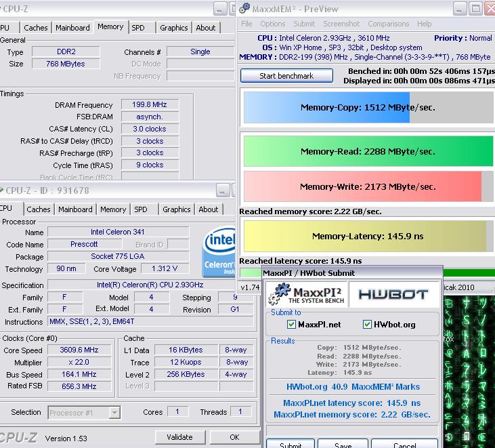This screenshot has height=448, width=495.
Task: Click the Cycle Time 9 clocks value
Action: (150, 165)
